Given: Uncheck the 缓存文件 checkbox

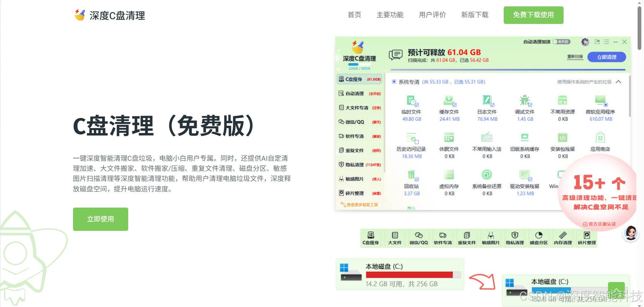Looking at the screenshot, I should (454, 105).
